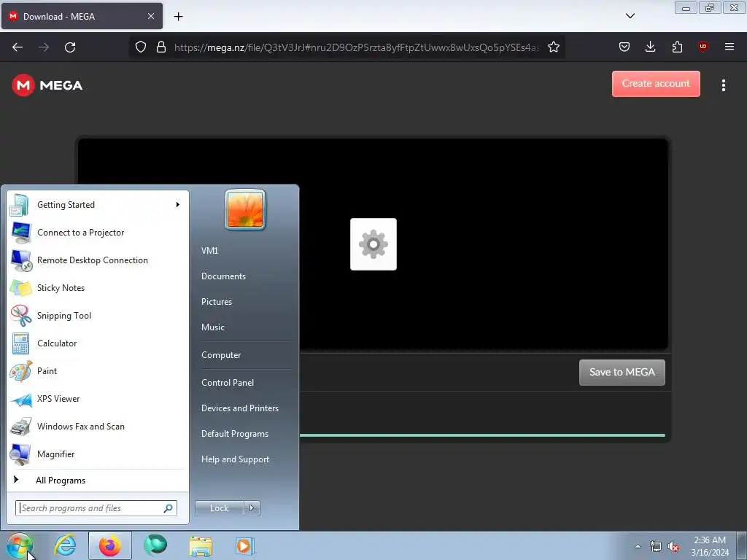
Task: Launch Windows Media Player from taskbar
Action: tap(245, 545)
